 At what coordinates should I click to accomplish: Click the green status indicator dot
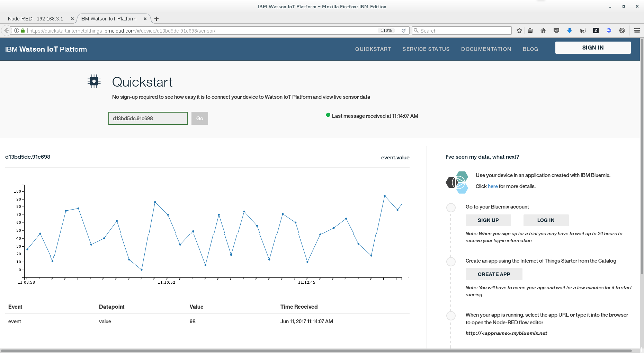click(x=328, y=115)
